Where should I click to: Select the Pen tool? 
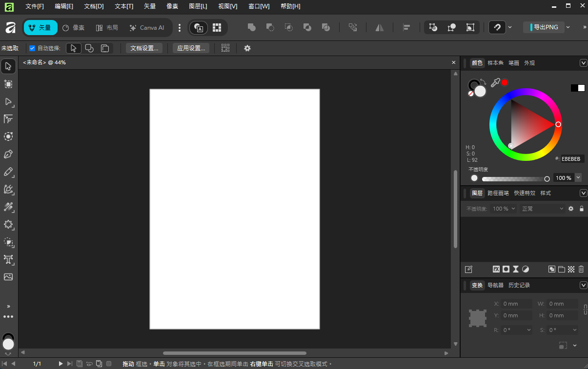coord(8,154)
